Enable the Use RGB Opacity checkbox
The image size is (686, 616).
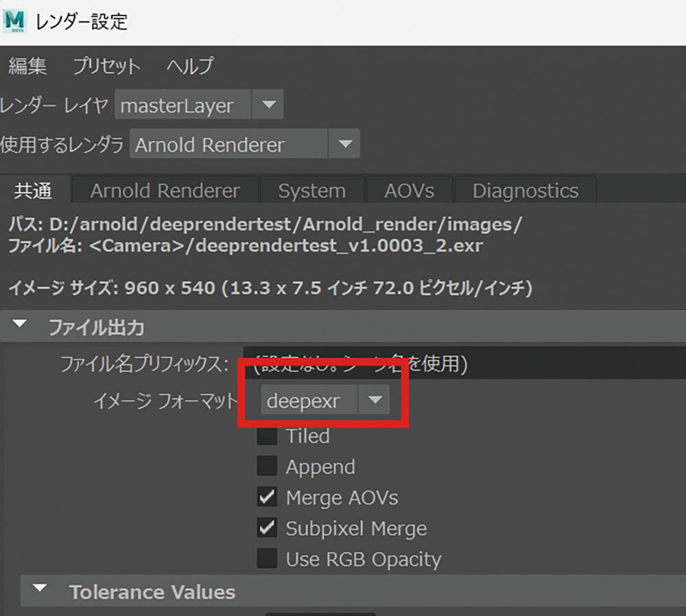coord(267,559)
